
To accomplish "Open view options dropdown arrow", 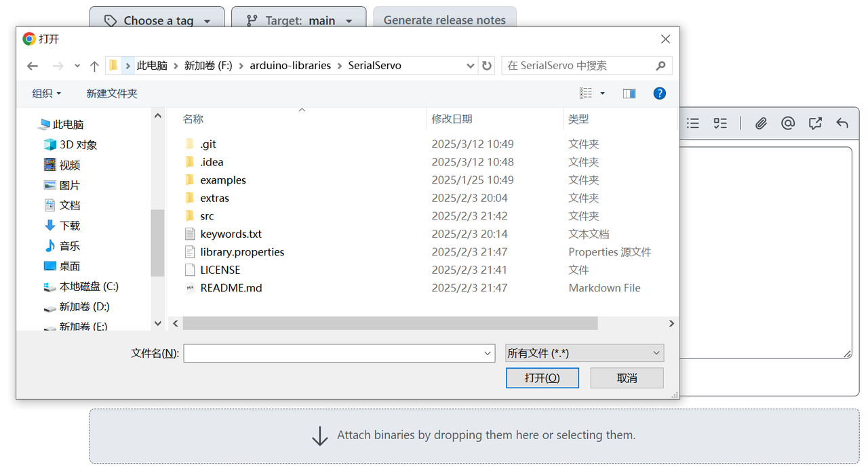I will (602, 94).
